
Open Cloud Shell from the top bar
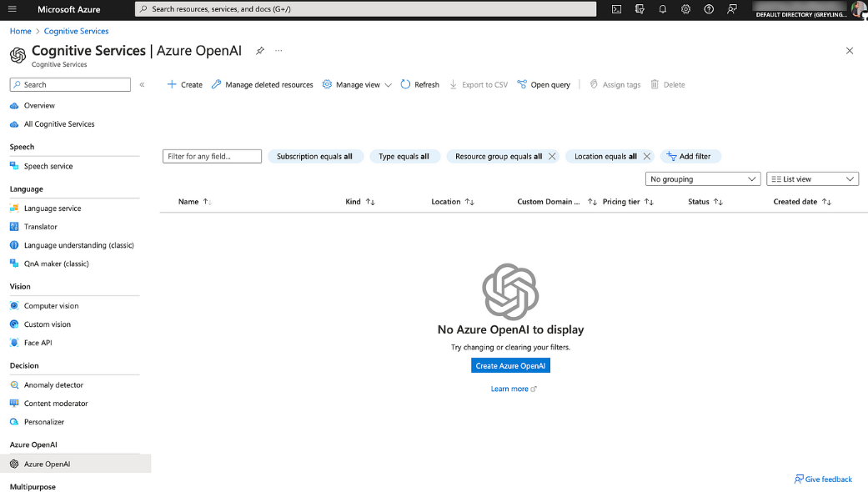click(616, 9)
